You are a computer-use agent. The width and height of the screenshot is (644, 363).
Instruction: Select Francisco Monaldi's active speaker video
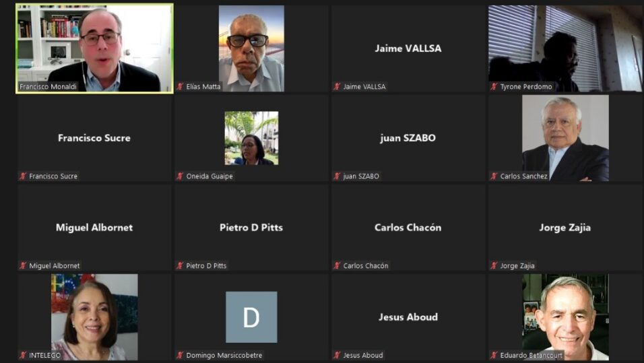94,48
